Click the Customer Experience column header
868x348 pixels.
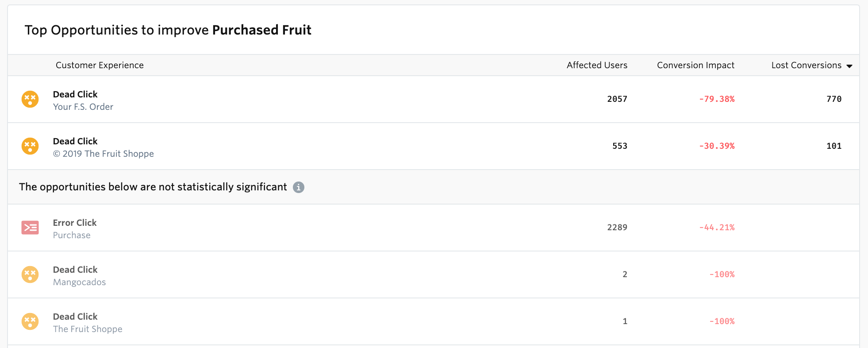point(100,65)
